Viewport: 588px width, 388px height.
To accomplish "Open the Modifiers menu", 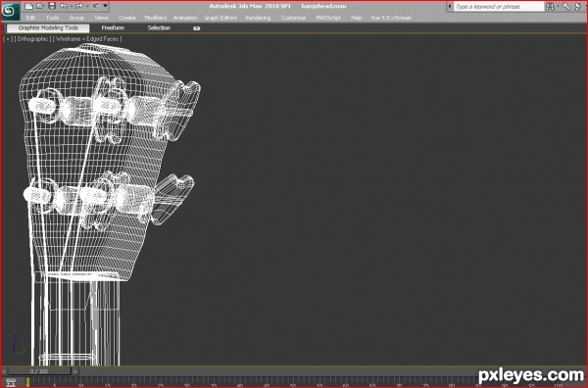I will [x=155, y=18].
